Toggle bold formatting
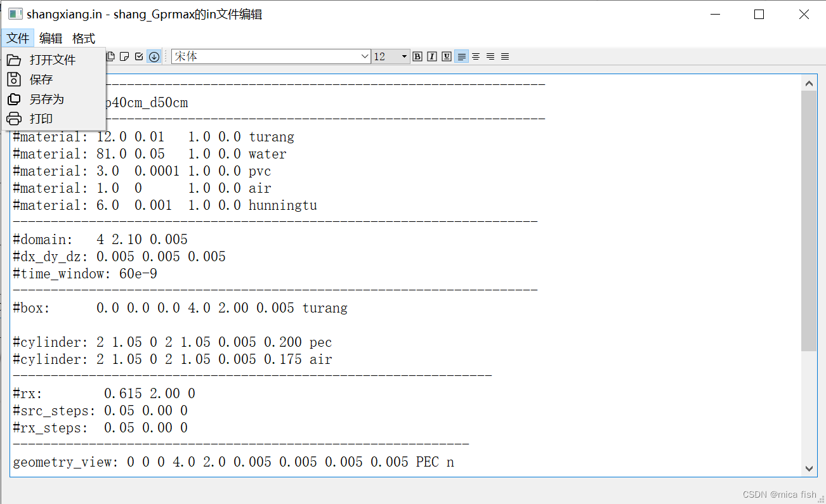The image size is (826, 504). 417,56
